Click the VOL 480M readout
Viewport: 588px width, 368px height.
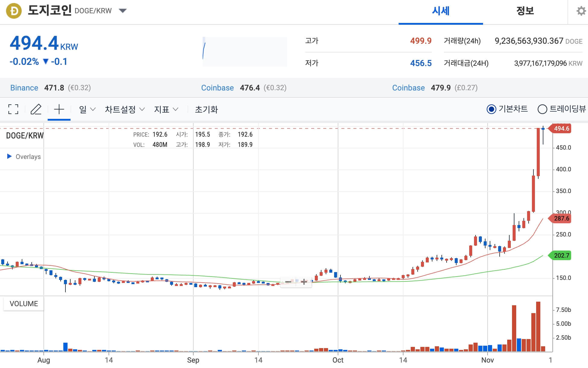tap(150, 145)
